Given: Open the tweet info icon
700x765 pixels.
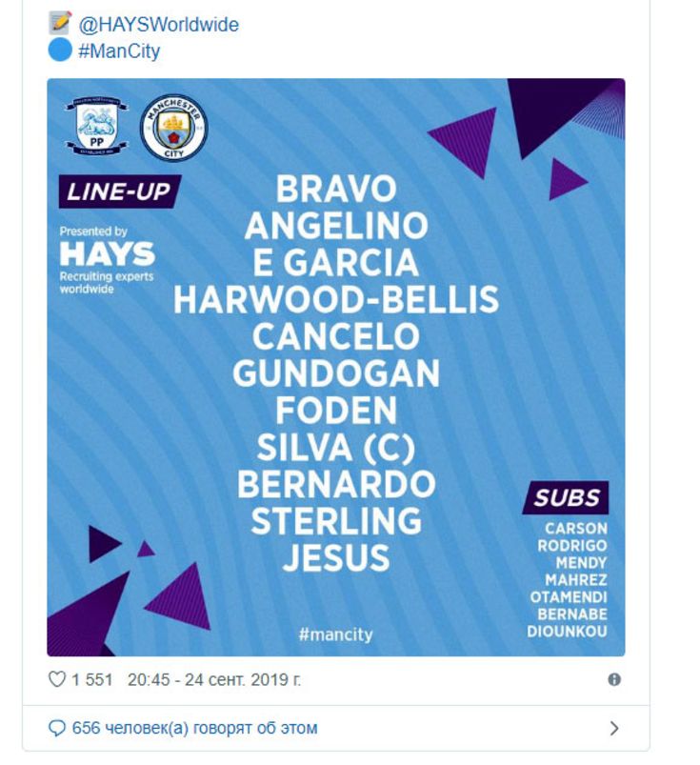Looking at the screenshot, I should click(614, 679).
